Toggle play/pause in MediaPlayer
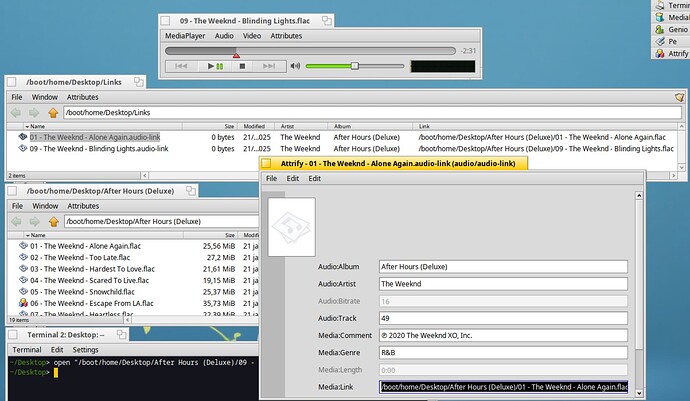Screen dimensions: 690x401 [215, 66]
